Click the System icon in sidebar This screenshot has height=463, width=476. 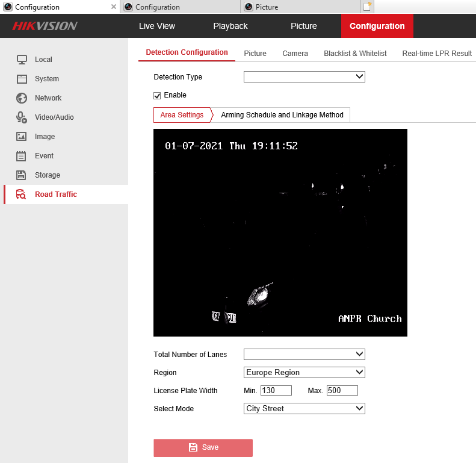(x=22, y=79)
